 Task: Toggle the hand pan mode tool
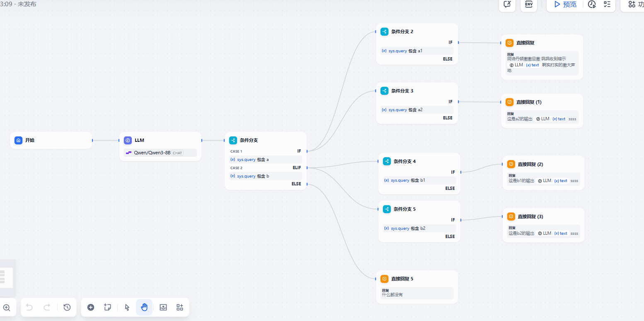(x=144, y=307)
